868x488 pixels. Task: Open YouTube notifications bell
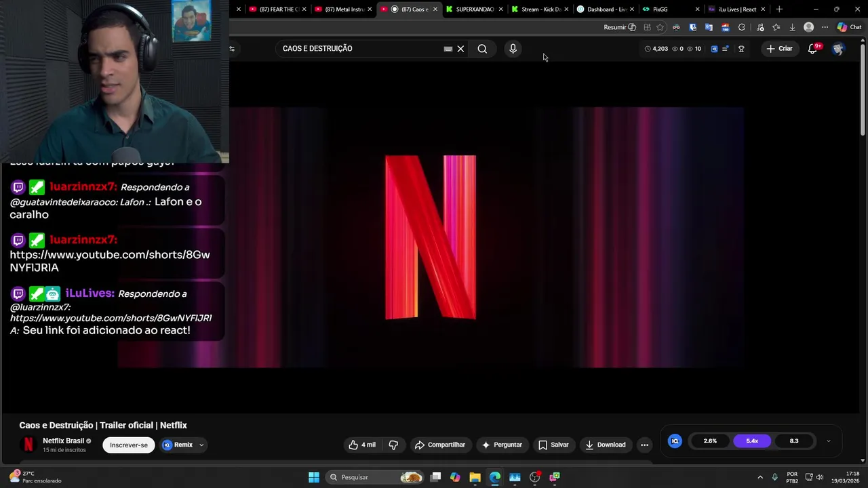point(812,49)
